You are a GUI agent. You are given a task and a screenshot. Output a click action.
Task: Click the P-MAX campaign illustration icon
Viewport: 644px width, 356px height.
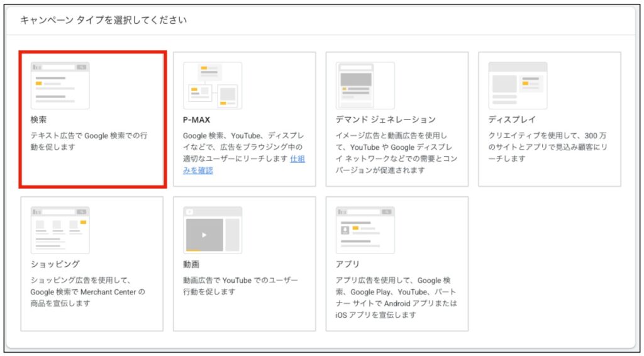pos(213,86)
